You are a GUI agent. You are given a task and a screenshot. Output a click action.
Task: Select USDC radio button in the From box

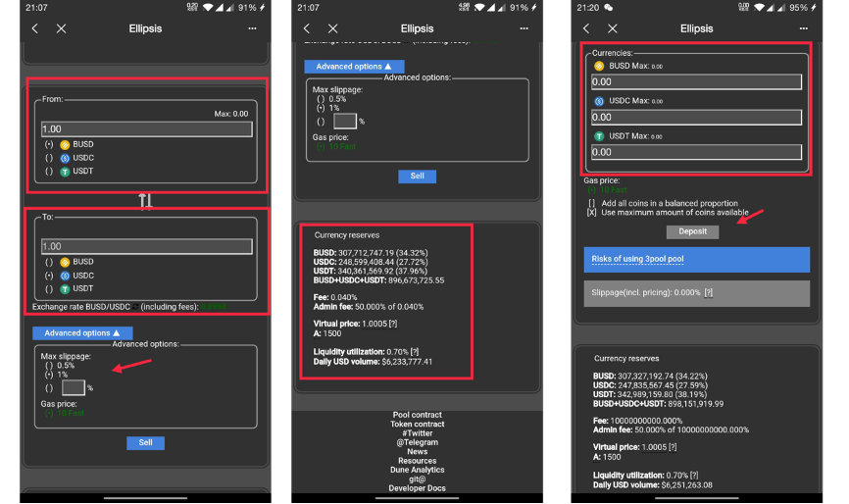point(49,158)
